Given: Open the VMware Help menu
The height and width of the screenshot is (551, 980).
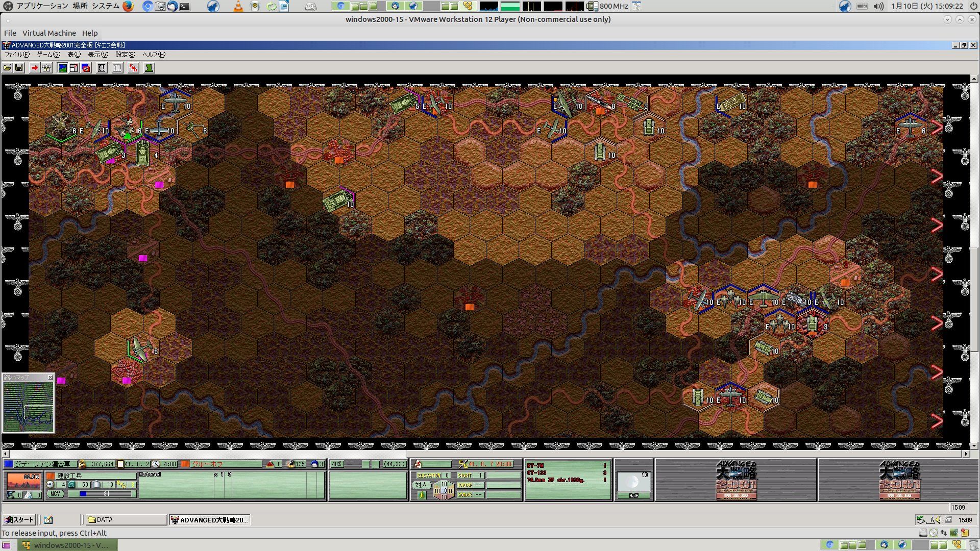Looking at the screenshot, I should tap(90, 33).
